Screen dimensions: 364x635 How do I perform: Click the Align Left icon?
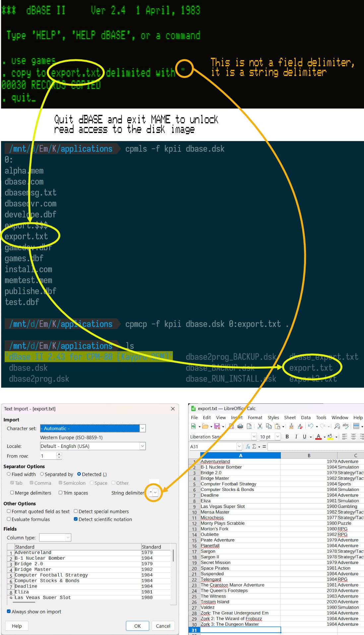(345, 437)
